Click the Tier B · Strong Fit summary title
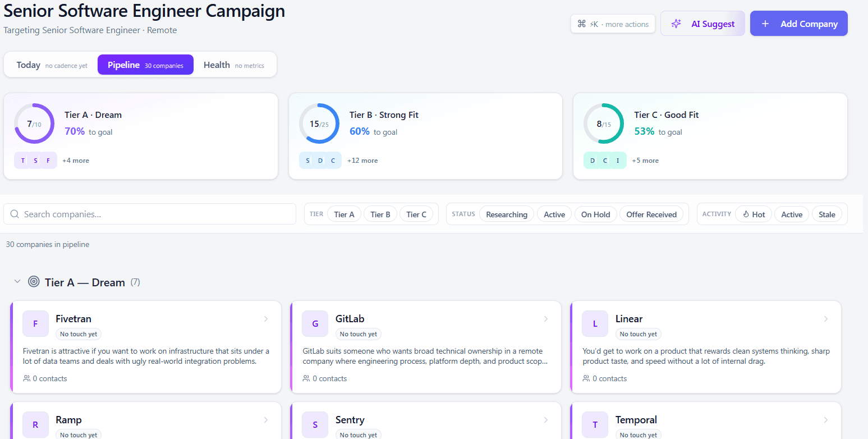 pyautogui.click(x=384, y=115)
